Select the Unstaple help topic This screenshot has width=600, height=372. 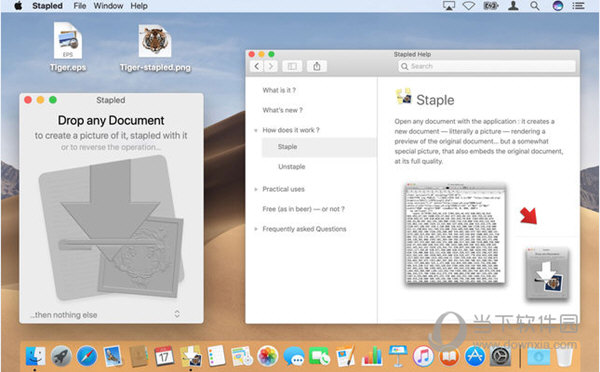pyautogui.click(x=292, y=166)
